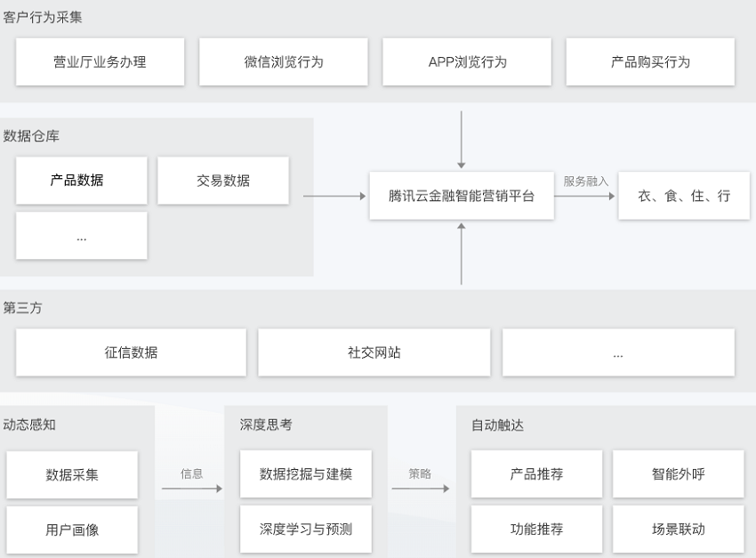
Task: Click the 智能外呼 box
Action: pos(679,474)
